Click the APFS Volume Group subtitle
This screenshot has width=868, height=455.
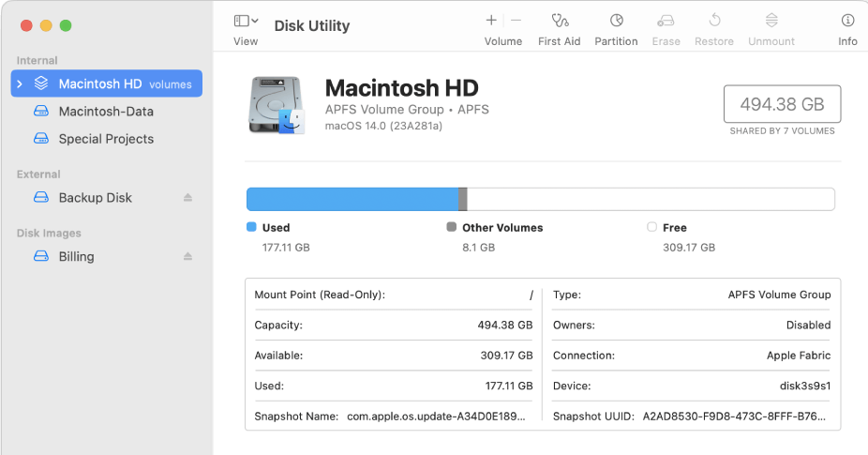[x=407, y=110]
